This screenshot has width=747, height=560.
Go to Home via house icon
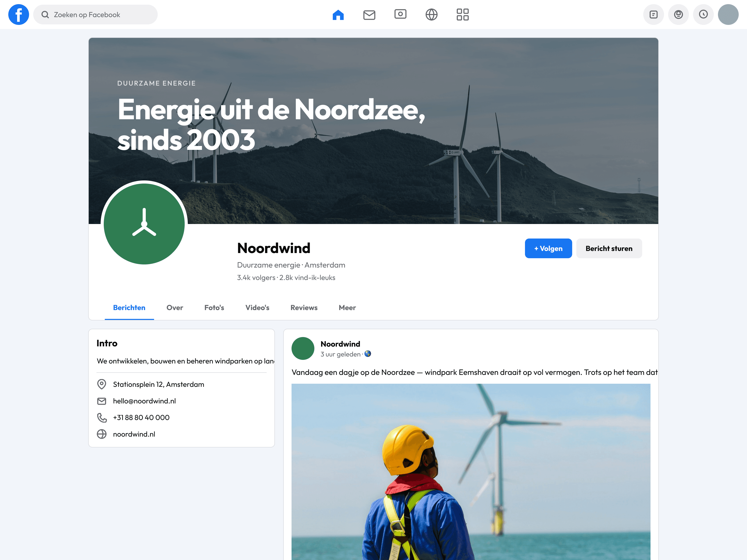[x=338, y=15]
